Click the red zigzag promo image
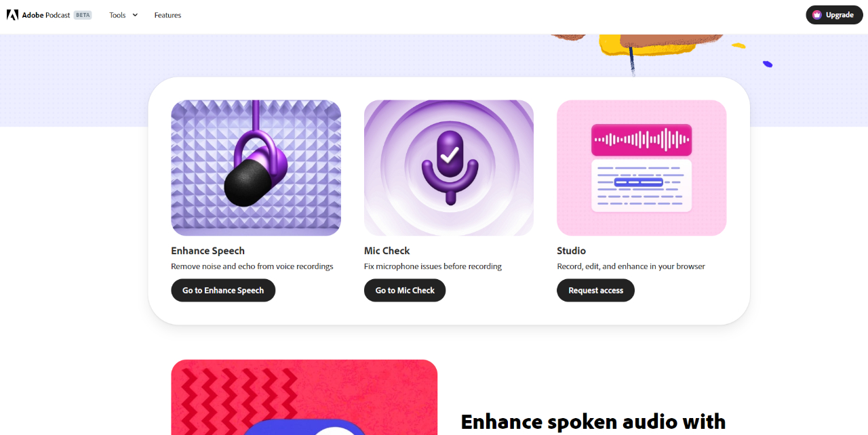The width and height of the screenshot is (868, 435). (304, 397)
